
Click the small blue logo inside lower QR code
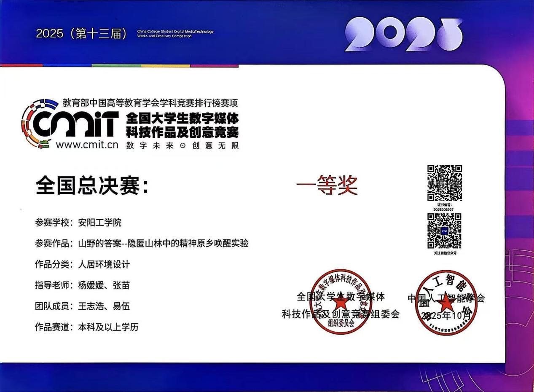click(444, 231)
